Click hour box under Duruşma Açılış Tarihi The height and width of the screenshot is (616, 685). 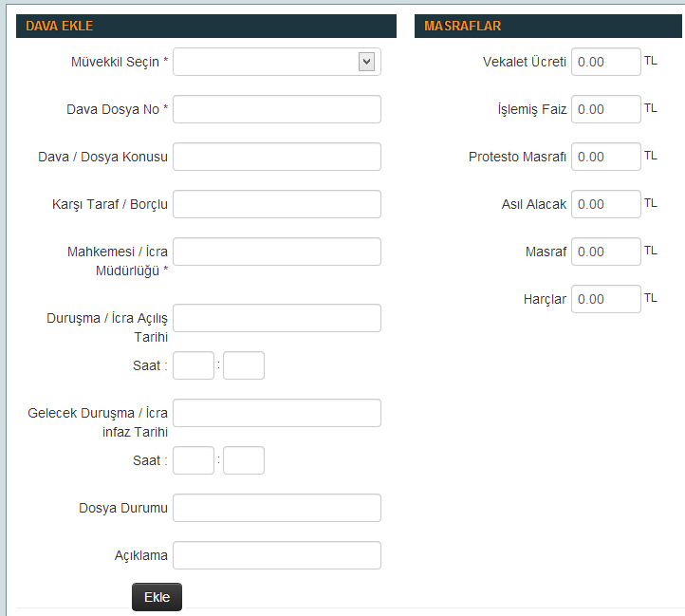point(194,365)
